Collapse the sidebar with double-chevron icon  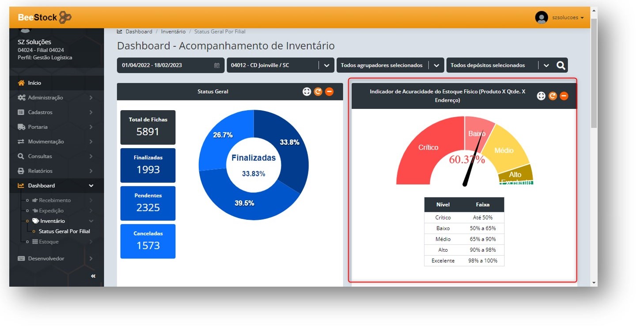point(93,276)
